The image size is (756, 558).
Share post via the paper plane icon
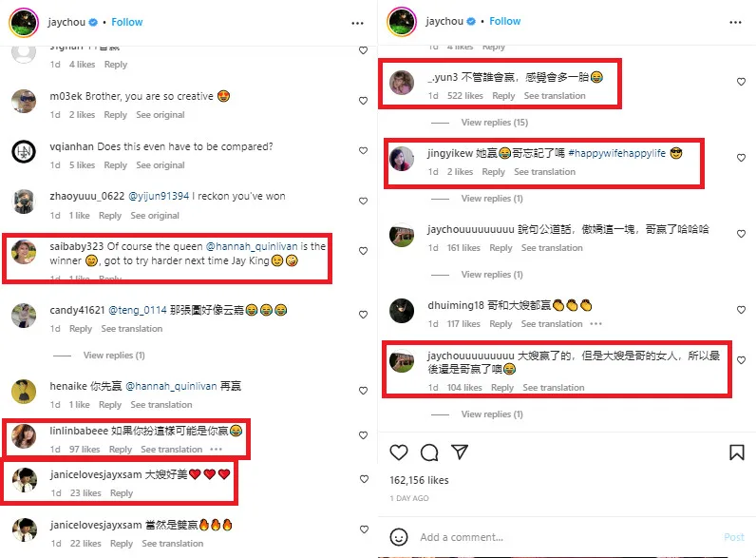click(460, 452)
